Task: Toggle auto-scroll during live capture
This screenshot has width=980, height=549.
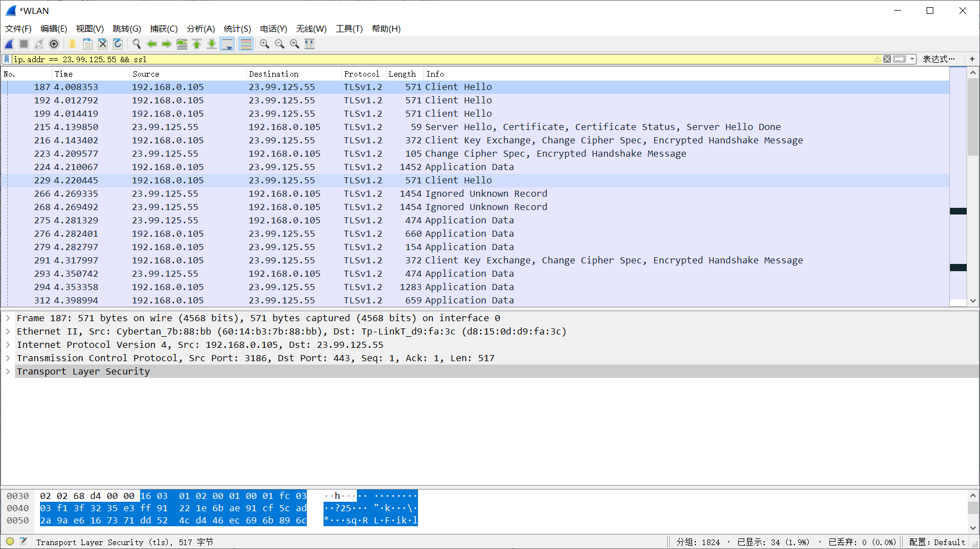Action: point(227,44)
